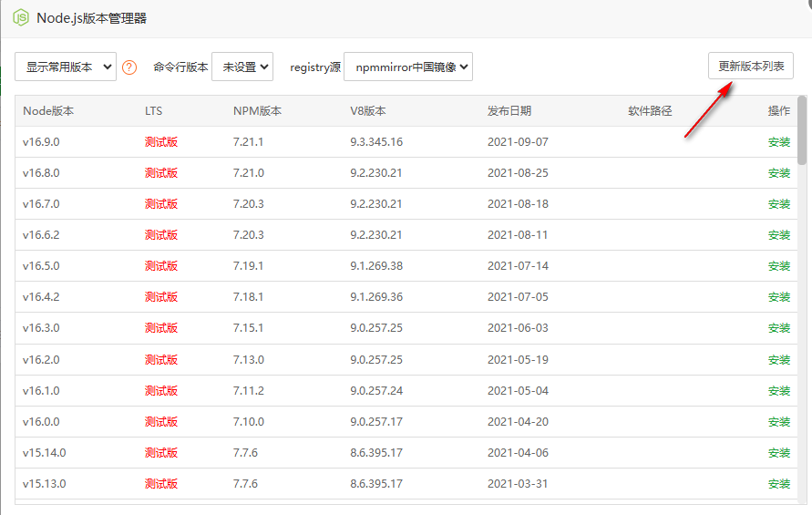Install Node v15.13.0 via 安装 link

point(779,484)
